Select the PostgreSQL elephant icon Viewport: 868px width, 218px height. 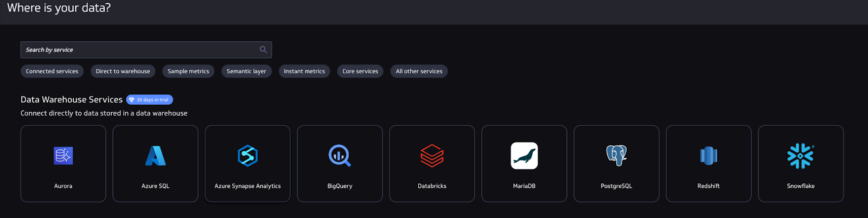(x=616, y=156)
